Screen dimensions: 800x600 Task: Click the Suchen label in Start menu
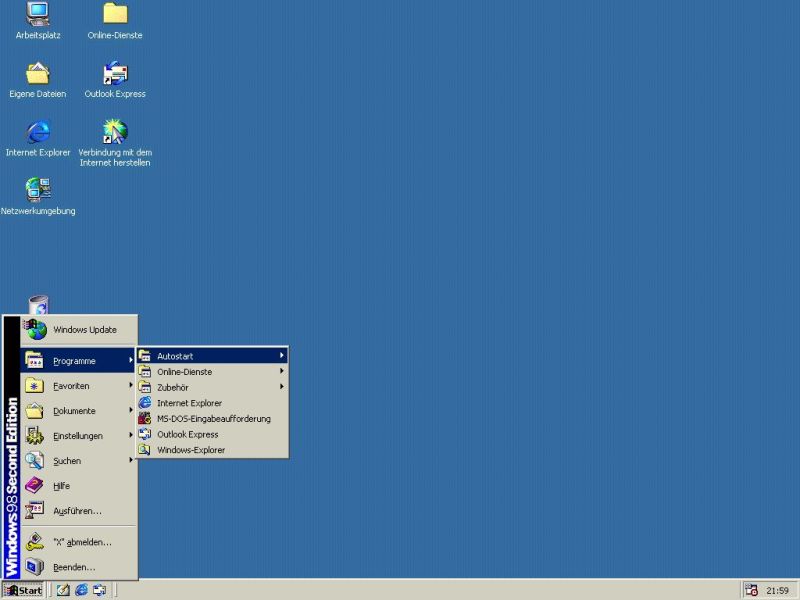tap(67, 461)
